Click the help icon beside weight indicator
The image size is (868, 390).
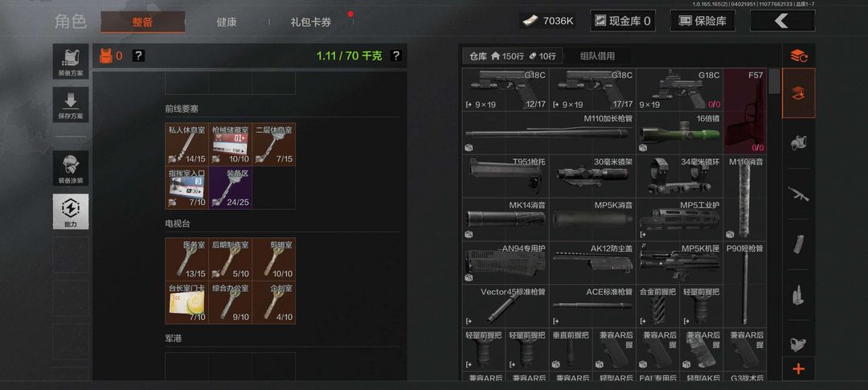click(x=395, y=55)
